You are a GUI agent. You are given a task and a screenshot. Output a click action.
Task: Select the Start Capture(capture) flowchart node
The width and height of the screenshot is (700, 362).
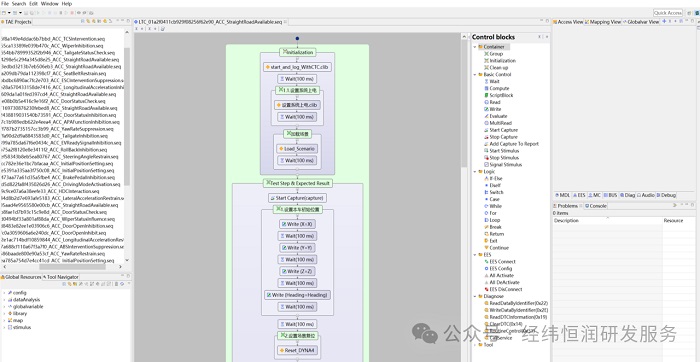297,198
